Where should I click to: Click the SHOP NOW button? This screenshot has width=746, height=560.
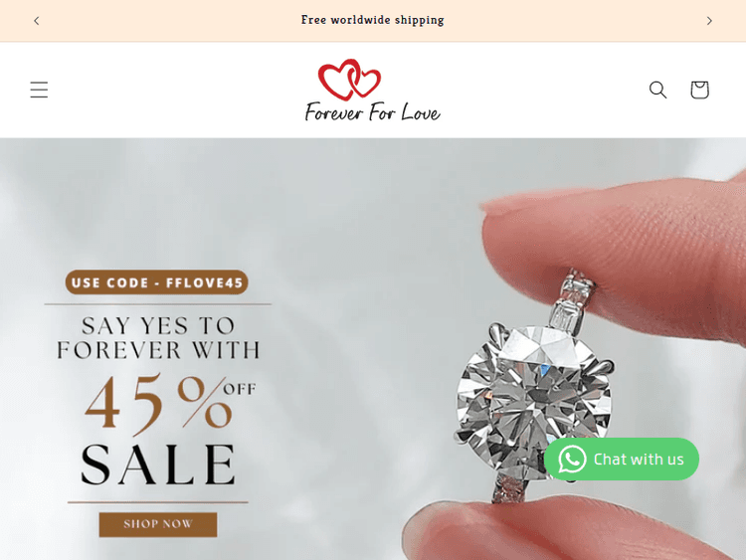click(x=158, y=524)
